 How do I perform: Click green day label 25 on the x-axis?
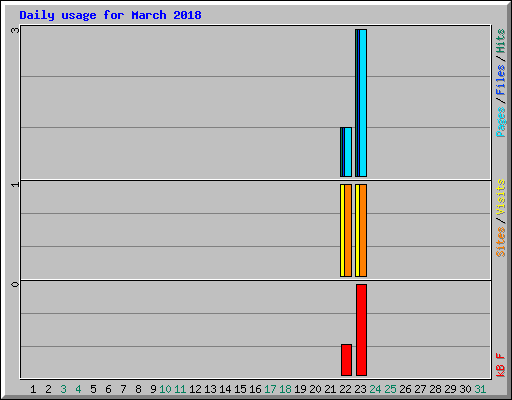click(x=390, y=389)
